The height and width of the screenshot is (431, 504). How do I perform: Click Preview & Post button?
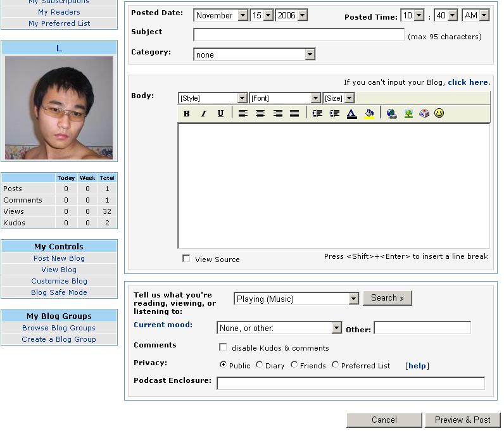[x=463, y=420]
